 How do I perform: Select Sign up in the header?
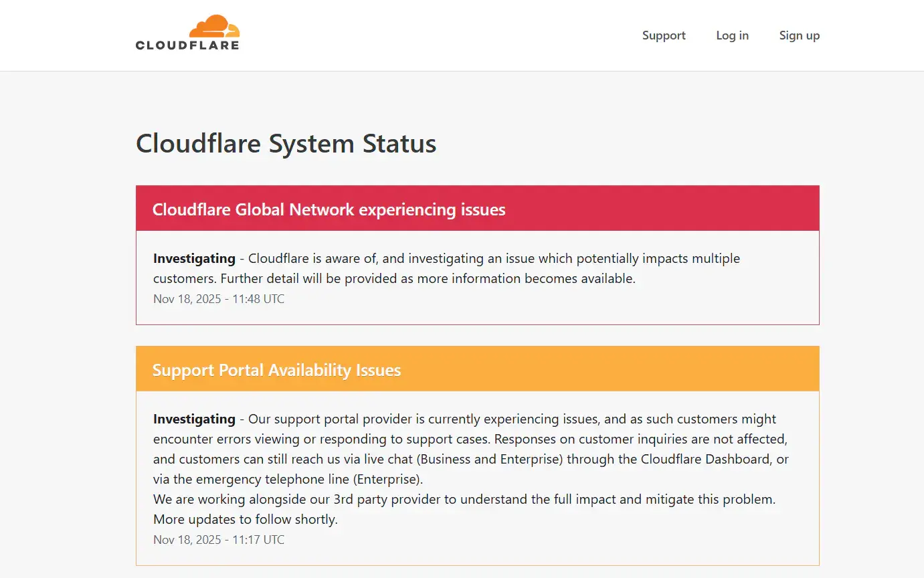[799, 35]
